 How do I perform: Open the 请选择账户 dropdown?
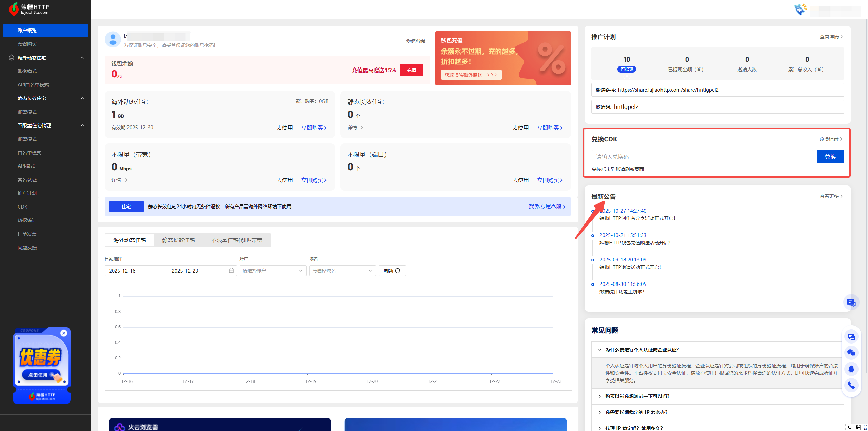tap(273, 271)
